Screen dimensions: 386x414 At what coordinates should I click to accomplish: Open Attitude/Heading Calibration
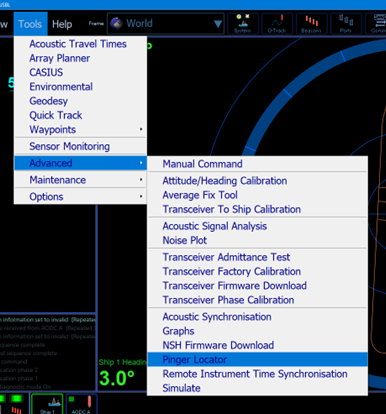257,181
